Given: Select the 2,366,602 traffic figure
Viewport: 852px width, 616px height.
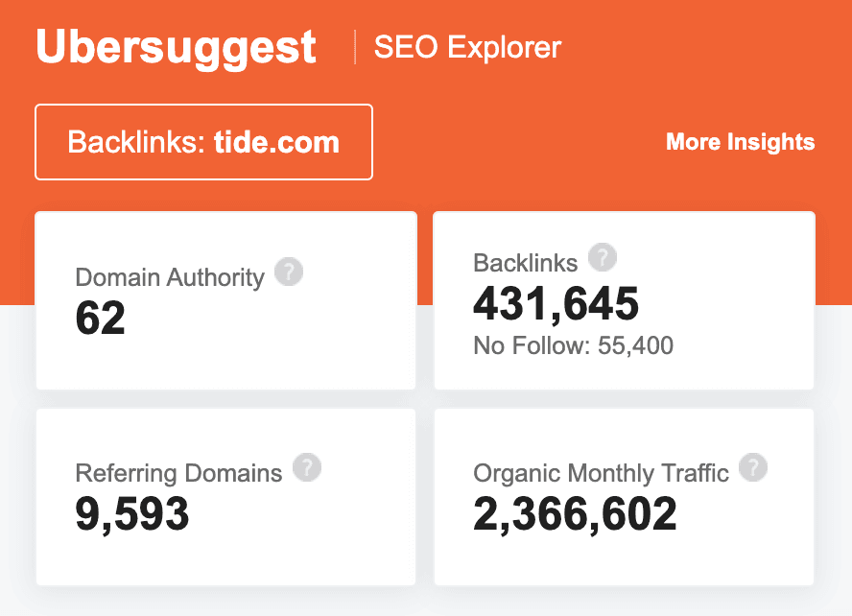Looking at the screenshot, I should point(574,514).
